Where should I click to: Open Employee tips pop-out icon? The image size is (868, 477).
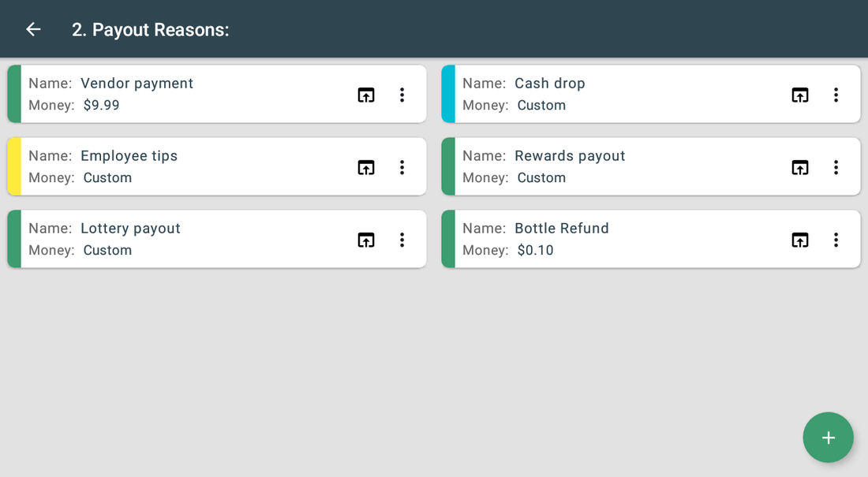click(366, 167)
